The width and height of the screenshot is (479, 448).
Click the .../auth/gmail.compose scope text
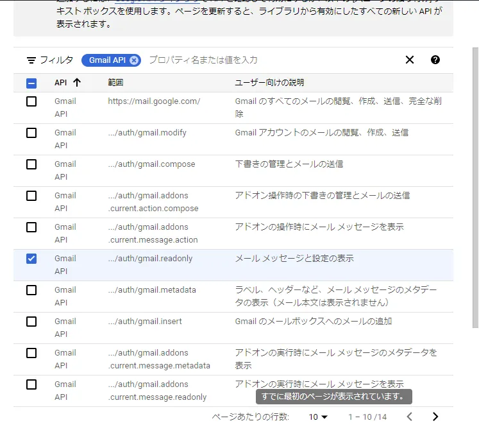tap(151, 164)
